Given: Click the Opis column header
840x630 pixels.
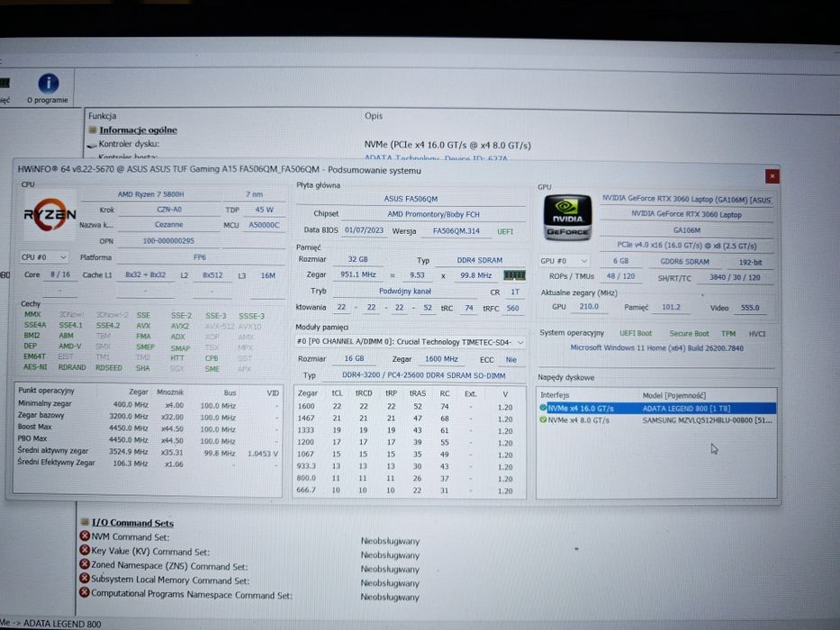Looking at the screenshot, I should coord(374,116).
